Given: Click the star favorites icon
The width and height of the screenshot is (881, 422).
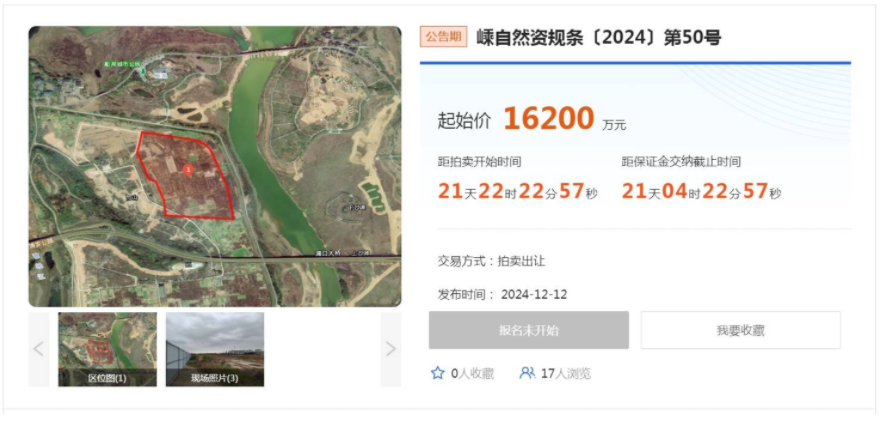Looking at the screenshot, I should [x=438, y=373].
